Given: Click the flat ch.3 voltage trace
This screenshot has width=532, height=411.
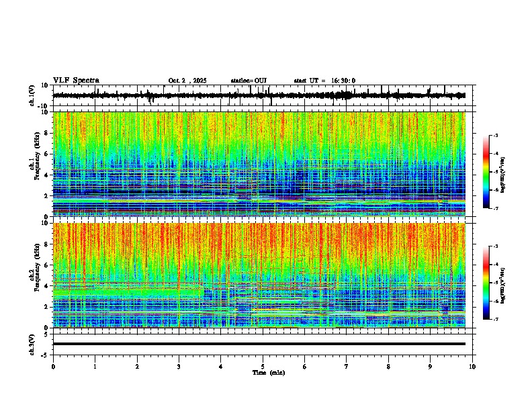Looking at the screenshot, I should (x=259, y=344).
